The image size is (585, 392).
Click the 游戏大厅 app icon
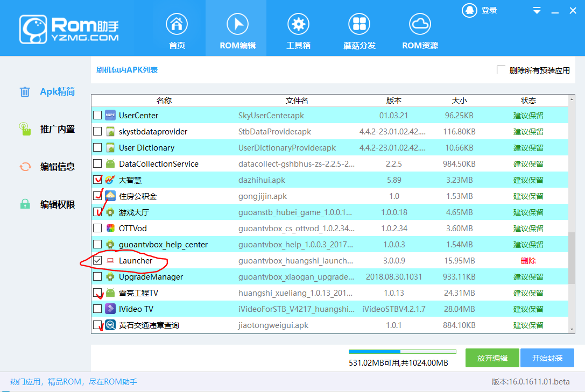coord(110,212)
